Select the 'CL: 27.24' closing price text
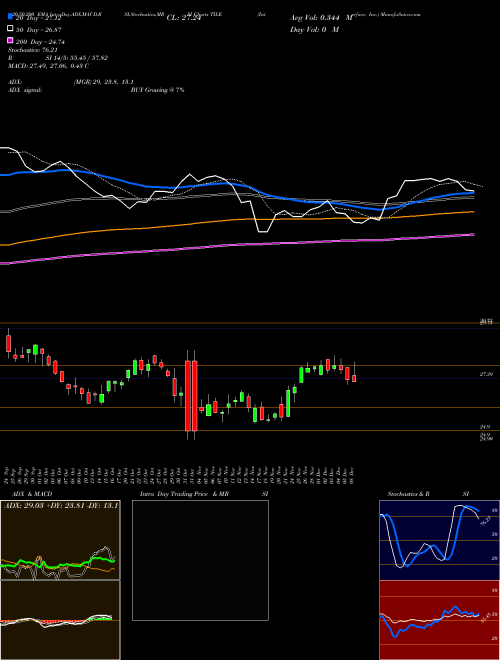The image size is (500, 660). 184,18
